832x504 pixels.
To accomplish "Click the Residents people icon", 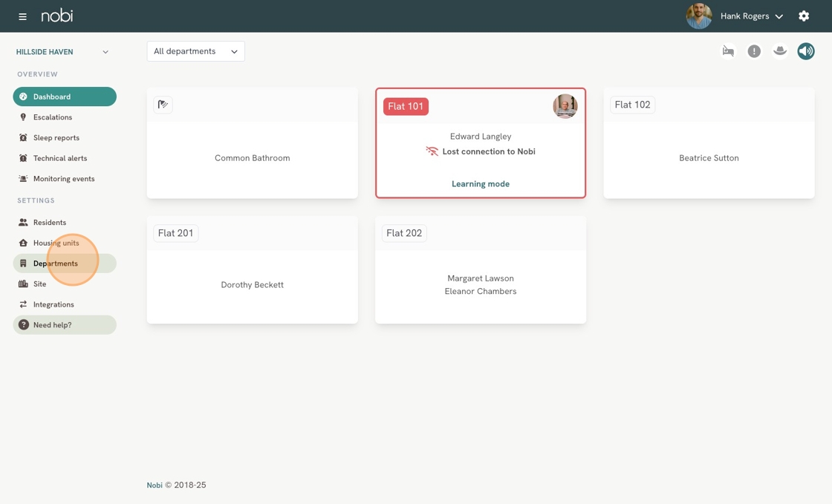I will coord(23,222).
